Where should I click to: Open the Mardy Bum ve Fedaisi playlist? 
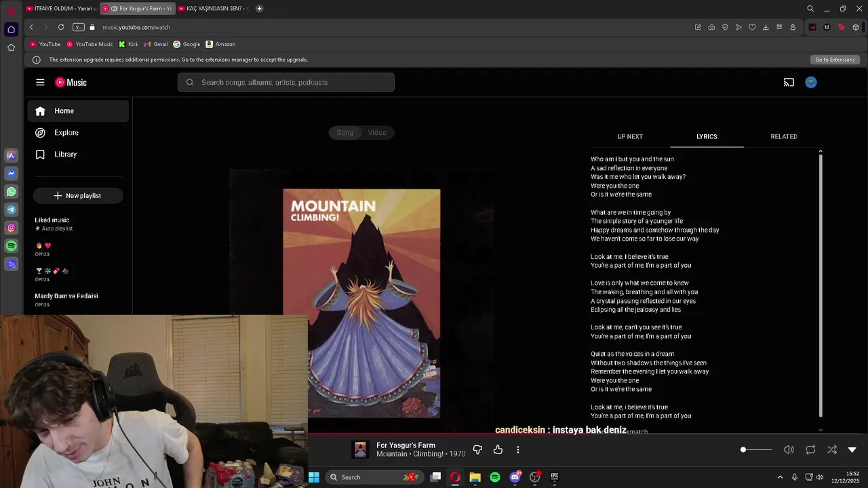pyautogui.click(x=78, y=300)
